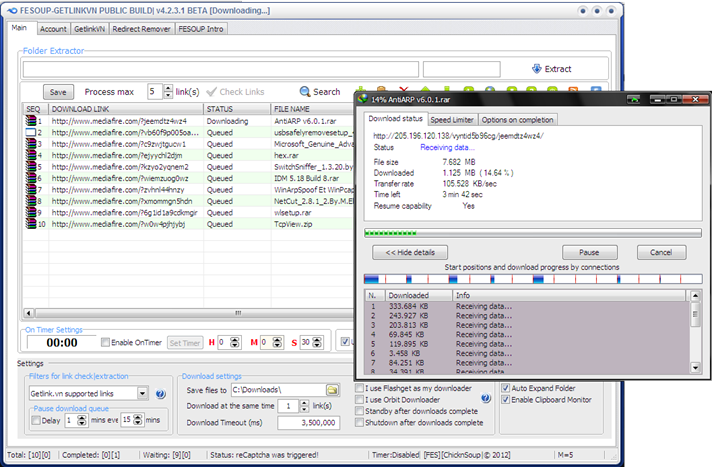
Task: Click the archive icon of row 5
Action: point(31,167)
